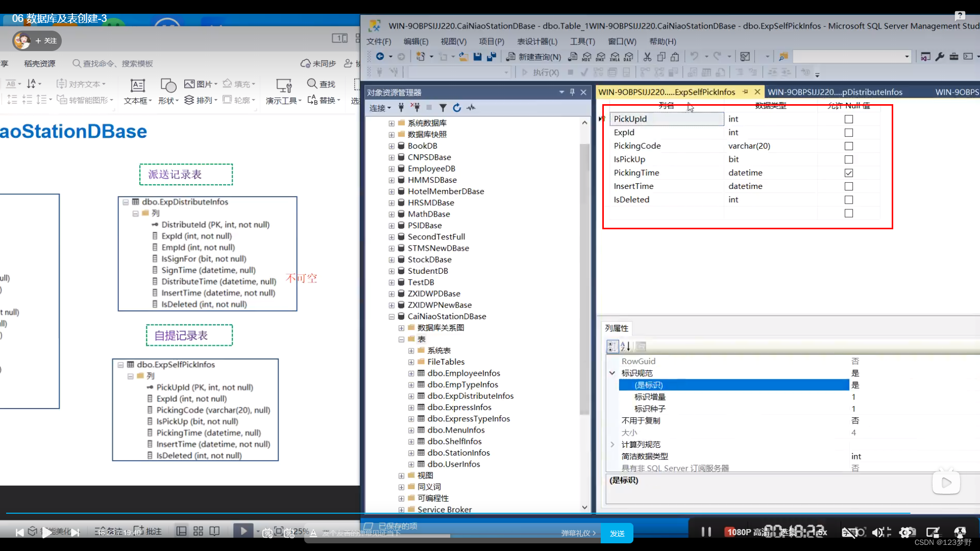Close the ExpSelfPickInfos designer tab
980x551 pixels.
coord(757,92)
